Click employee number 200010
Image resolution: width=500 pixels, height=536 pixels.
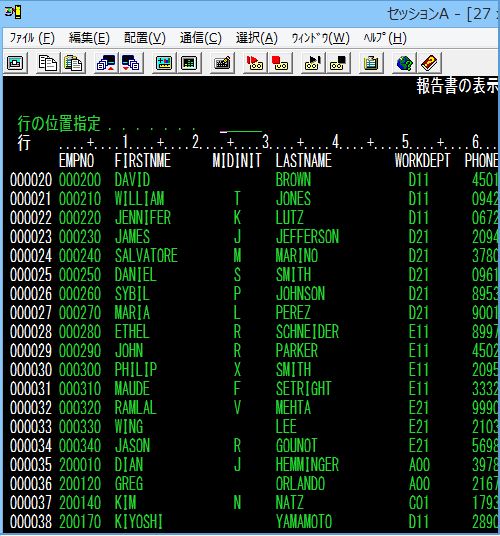pos(80,464)
